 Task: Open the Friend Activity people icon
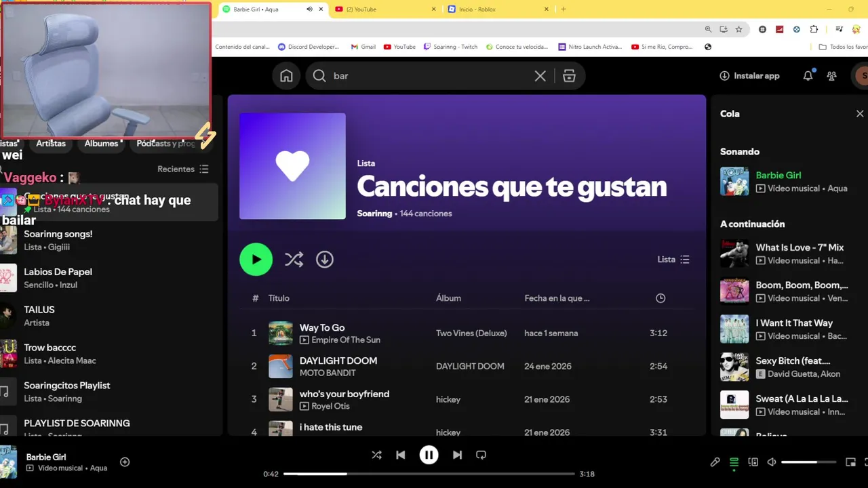tap(832, 76)
